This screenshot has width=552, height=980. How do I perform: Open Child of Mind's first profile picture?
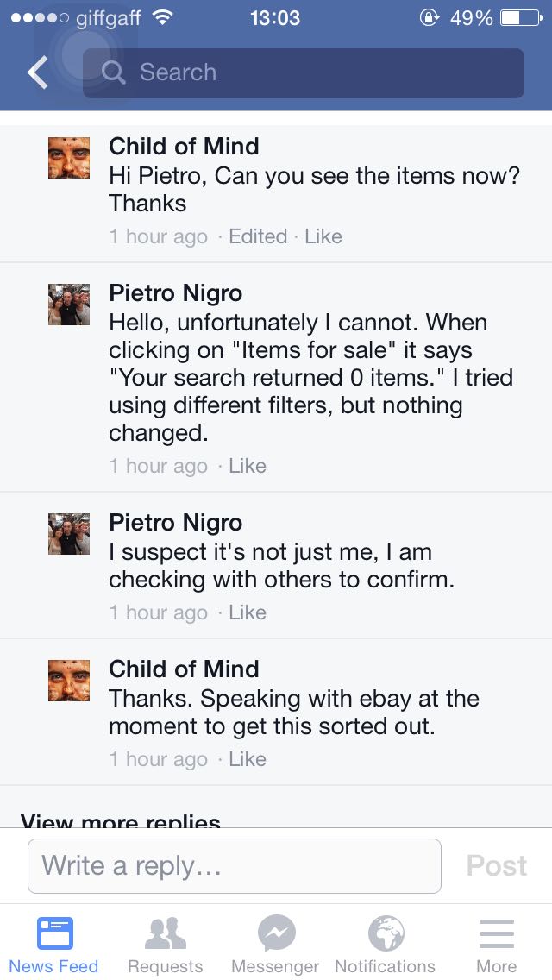point(69,158)
